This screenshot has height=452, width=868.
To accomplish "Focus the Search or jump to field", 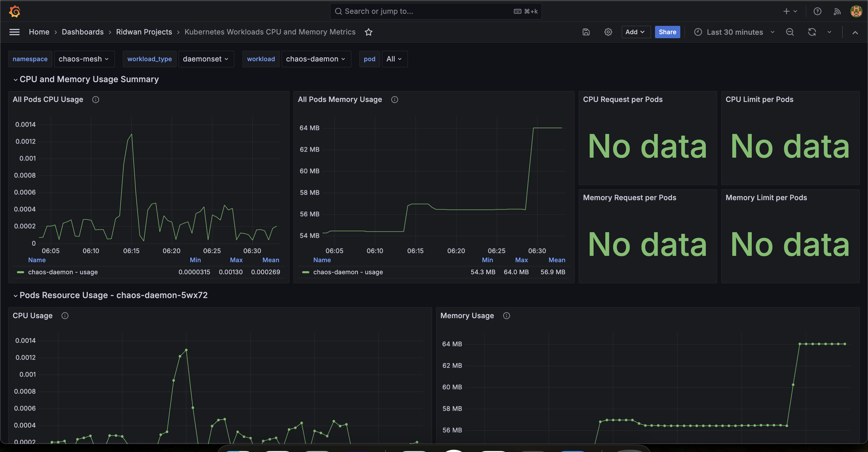I will pyautogui.click(x=436, y=11).
